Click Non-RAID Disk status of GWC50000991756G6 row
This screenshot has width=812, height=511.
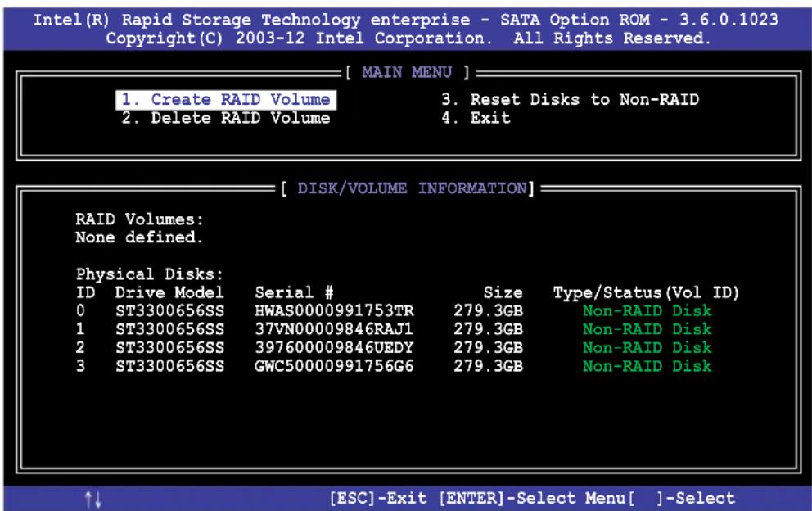coord(647,366)
